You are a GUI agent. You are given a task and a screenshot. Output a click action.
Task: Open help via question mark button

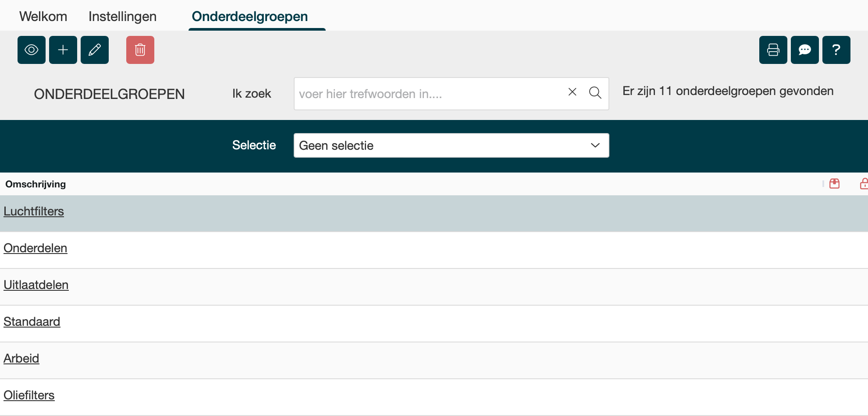[x=836, y=50]
